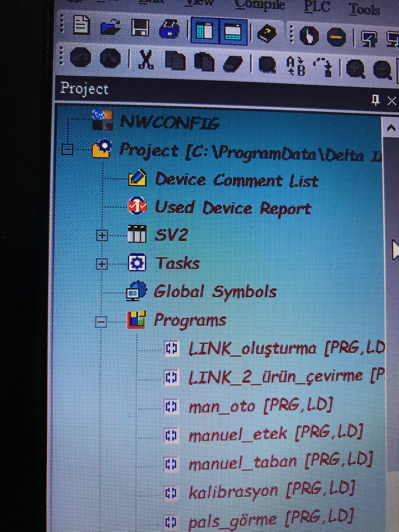Open the kalibrasyon program
The height and width of the screenshot is (532, 399).
click(x=272, y=490)
